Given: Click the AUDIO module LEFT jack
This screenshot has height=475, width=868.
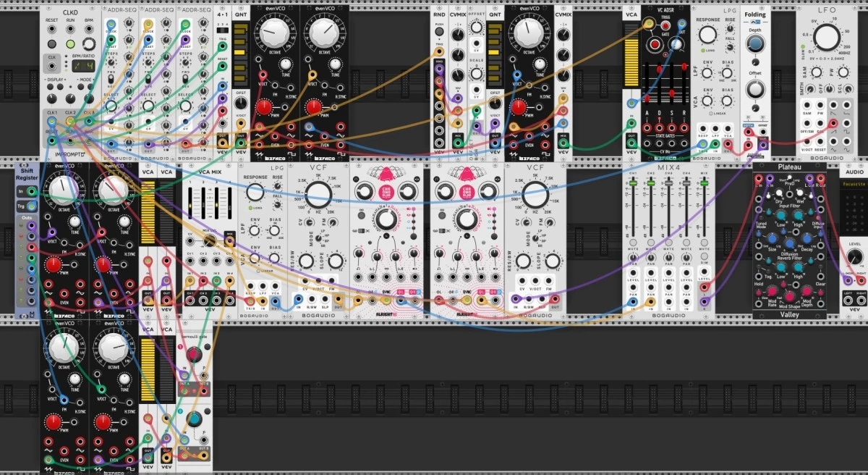Looking at the screenshot, I should (x=848, y=300).
